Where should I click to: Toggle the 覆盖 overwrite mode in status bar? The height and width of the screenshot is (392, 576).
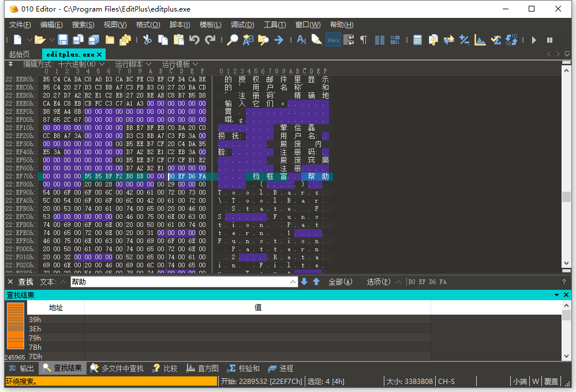coord(551,382)
